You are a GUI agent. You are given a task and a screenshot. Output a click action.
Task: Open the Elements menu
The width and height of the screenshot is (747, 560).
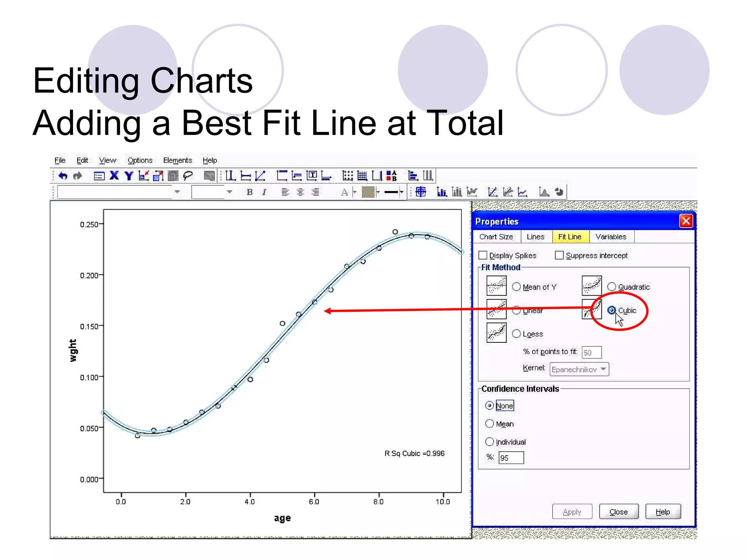(177, 160)
